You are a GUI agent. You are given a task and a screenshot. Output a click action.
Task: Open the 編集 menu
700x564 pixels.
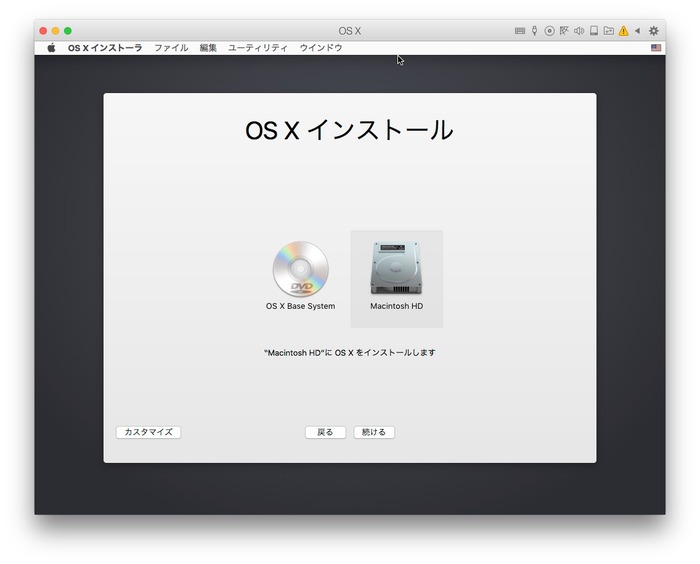tap(208, 48)
